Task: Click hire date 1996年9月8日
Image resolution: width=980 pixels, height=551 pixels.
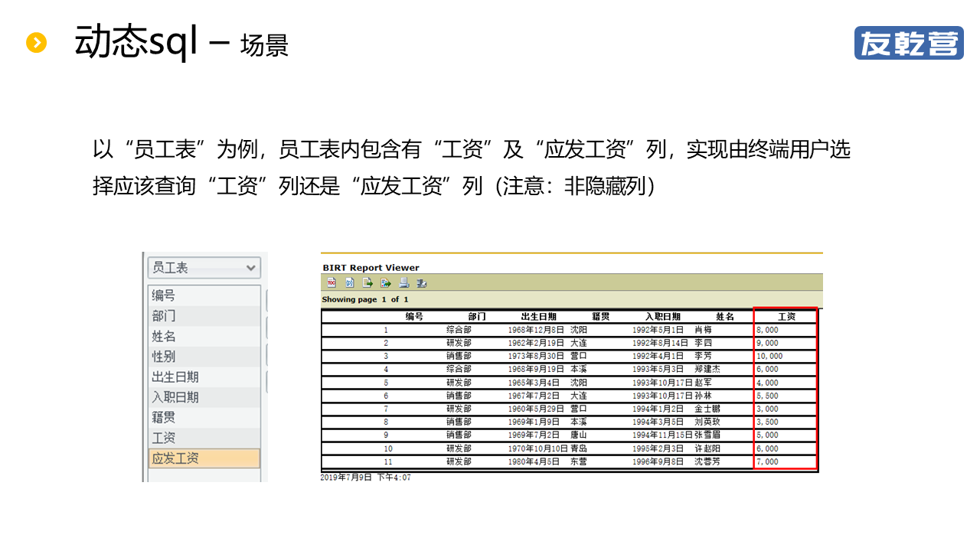Action: [658, 461]
